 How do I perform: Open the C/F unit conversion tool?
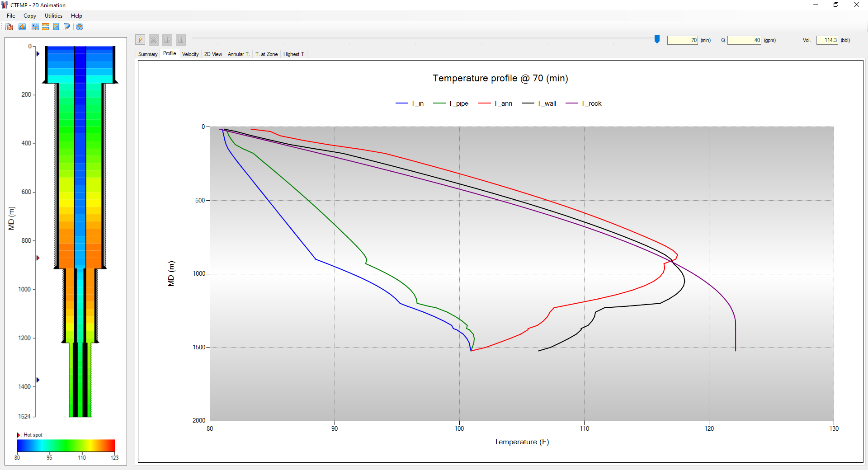tap(35, 27)
